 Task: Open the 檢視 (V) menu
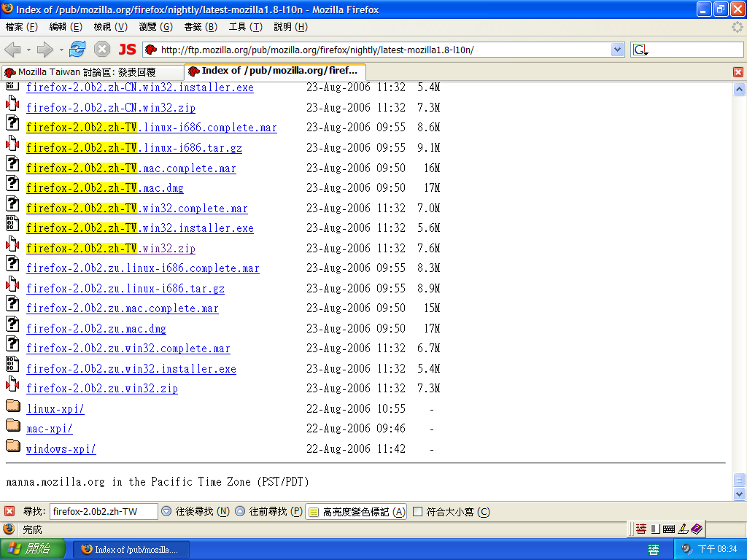(x=111, y=27)
